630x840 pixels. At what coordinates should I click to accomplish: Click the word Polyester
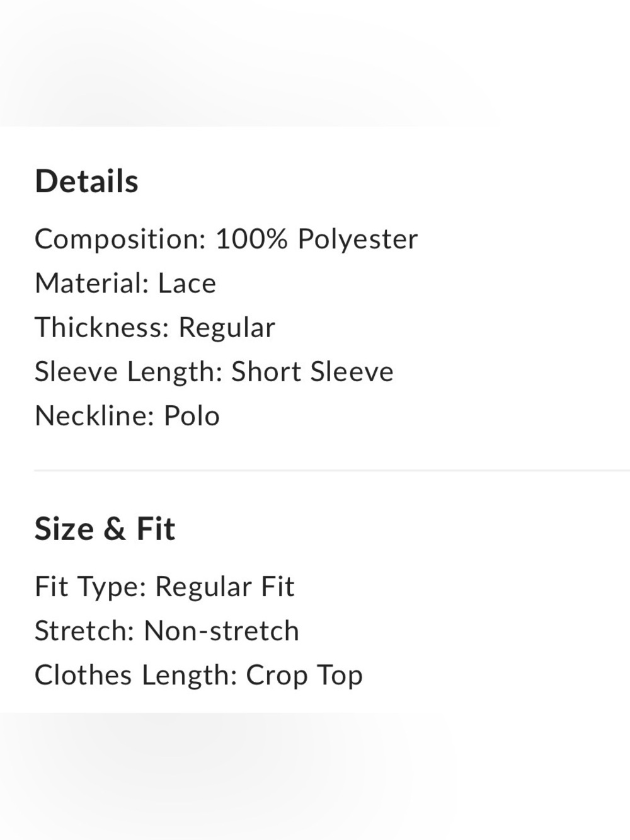358,240
